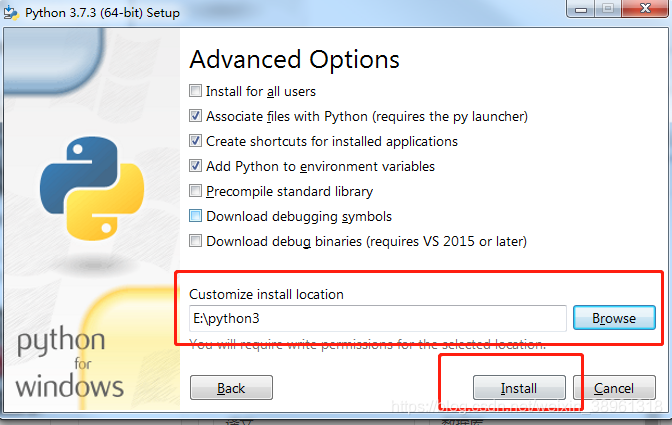This screenshot has width=672, height=425.
Task: Click the Advanced Options heading
Action: point(294,60)
